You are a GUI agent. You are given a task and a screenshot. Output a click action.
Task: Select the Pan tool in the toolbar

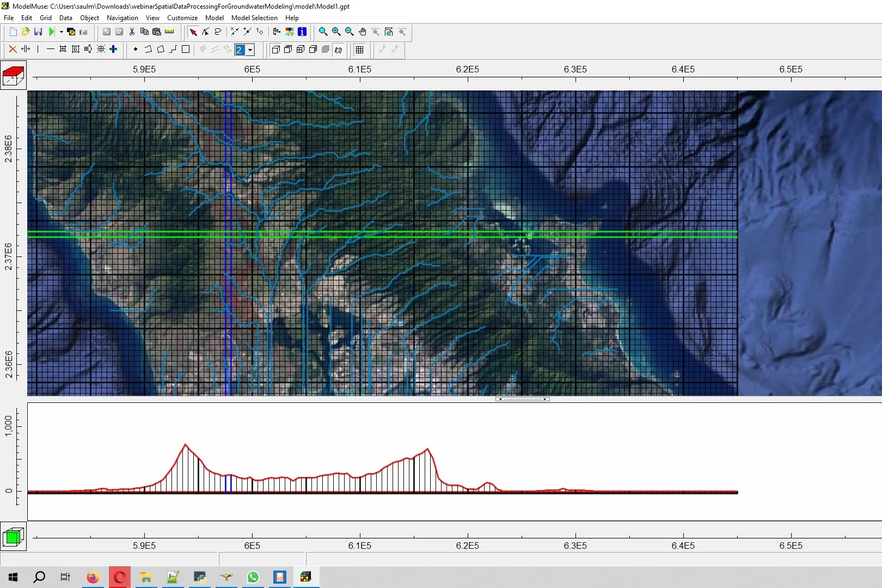click(x=363, y=32)
